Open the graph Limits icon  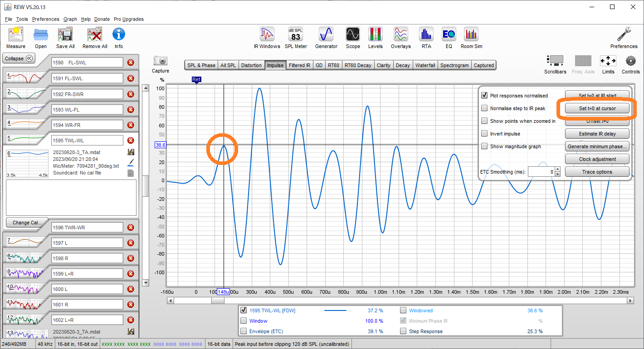tap(608, 61)
